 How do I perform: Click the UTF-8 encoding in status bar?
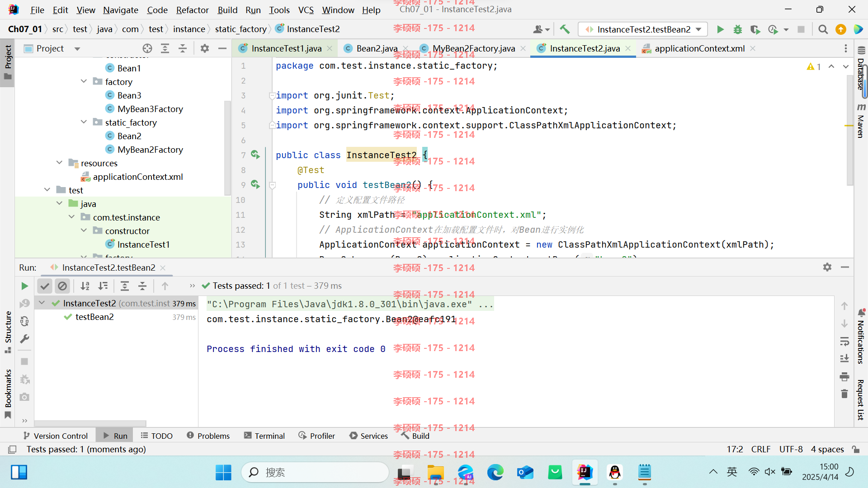[x=791, y=449]
